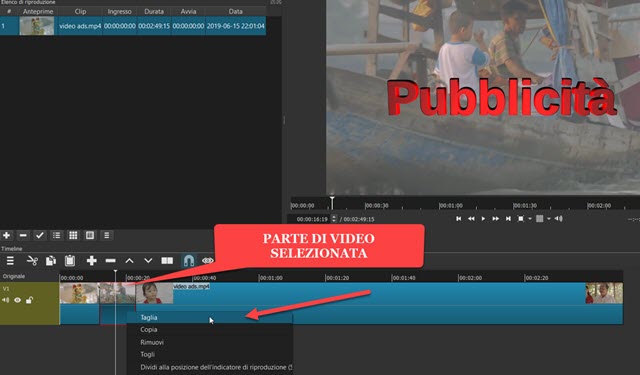Screen dimensions: 640x375
Task: Skip to start of the player
Action: point(458,219)
